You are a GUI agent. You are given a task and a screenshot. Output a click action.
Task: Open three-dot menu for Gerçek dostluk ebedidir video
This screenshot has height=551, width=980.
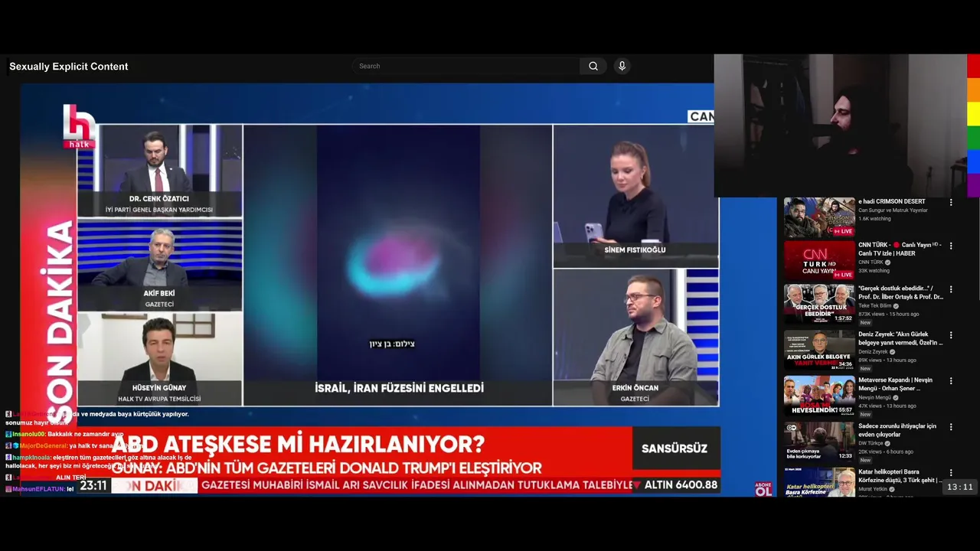[951, 289]
